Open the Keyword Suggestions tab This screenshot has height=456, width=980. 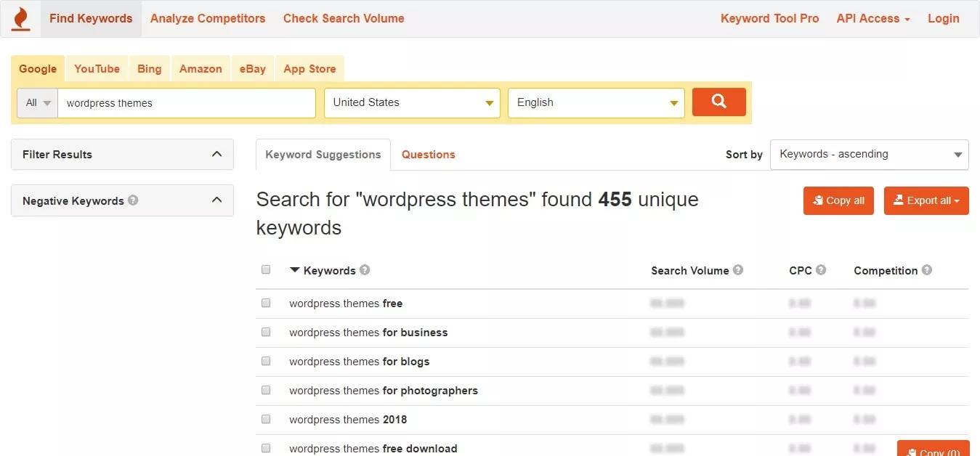[323, 155]
